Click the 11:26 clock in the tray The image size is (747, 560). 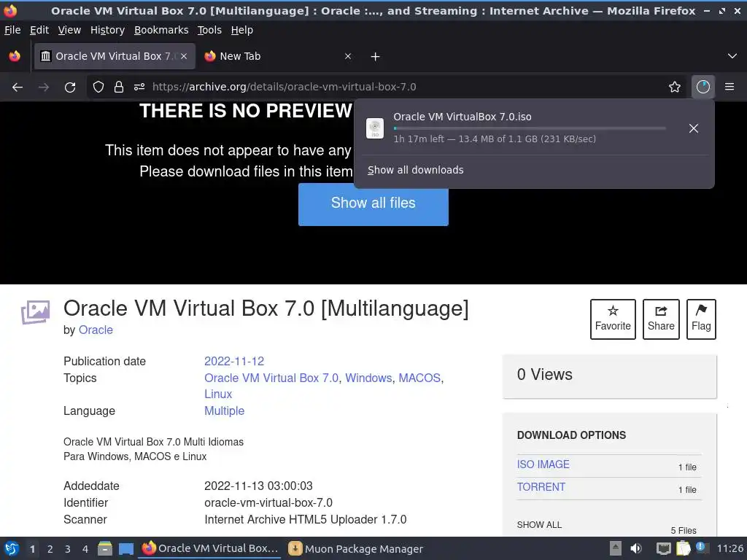(729, 548)
